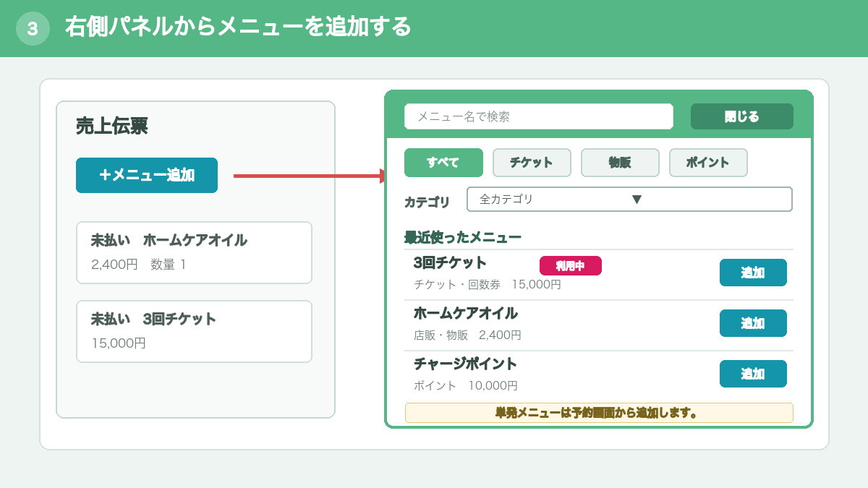
Task: Switch to the ポイント tab
Action: [708, 163]
